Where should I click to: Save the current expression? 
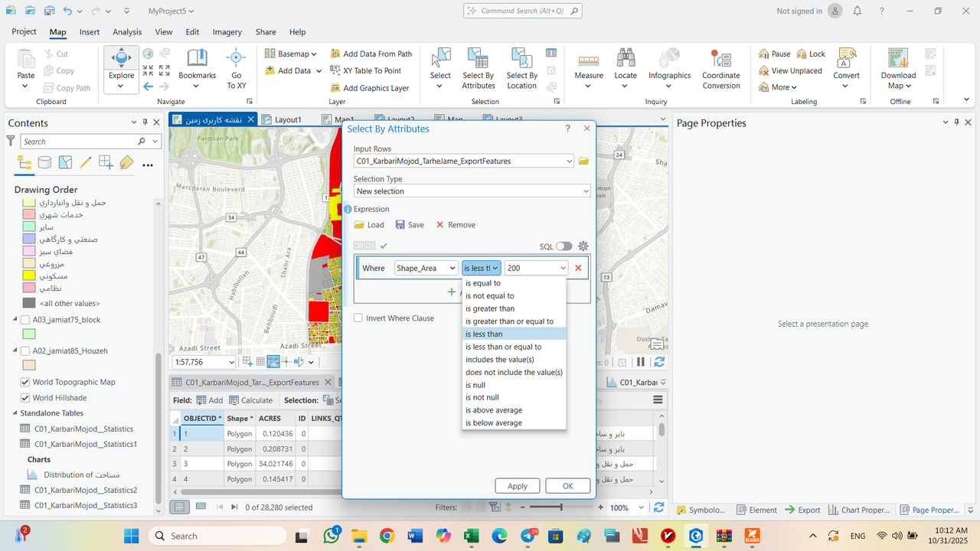410,225
